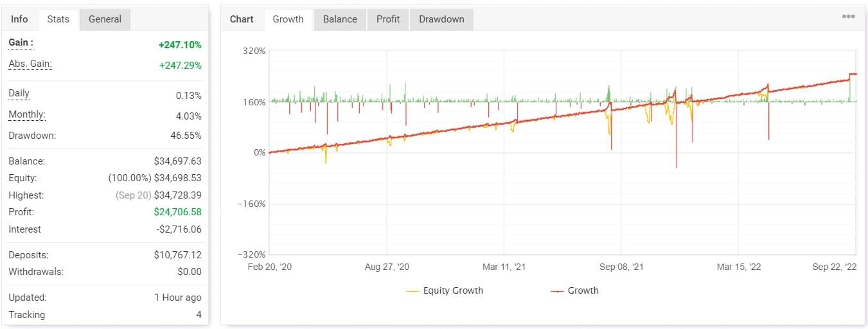This screenshot has width=868, height=329.
Task: Click the 160% y-axis label
Action: (x=255, y=102)
